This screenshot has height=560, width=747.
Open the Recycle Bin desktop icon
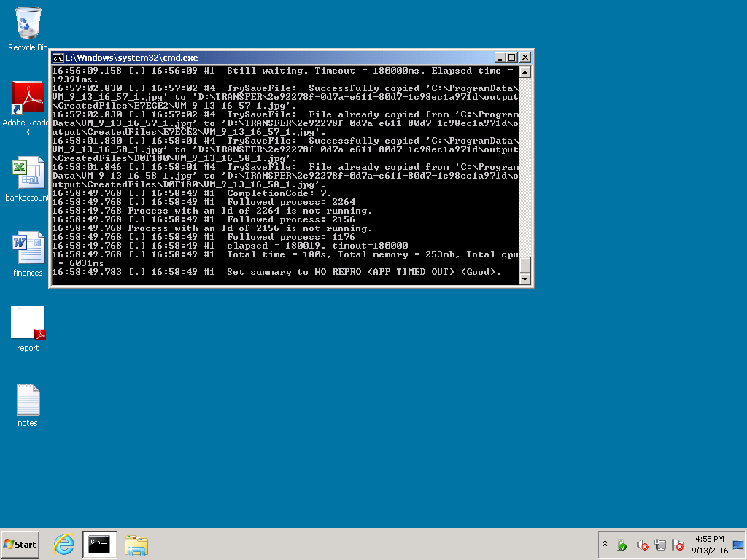pos(28,24)
